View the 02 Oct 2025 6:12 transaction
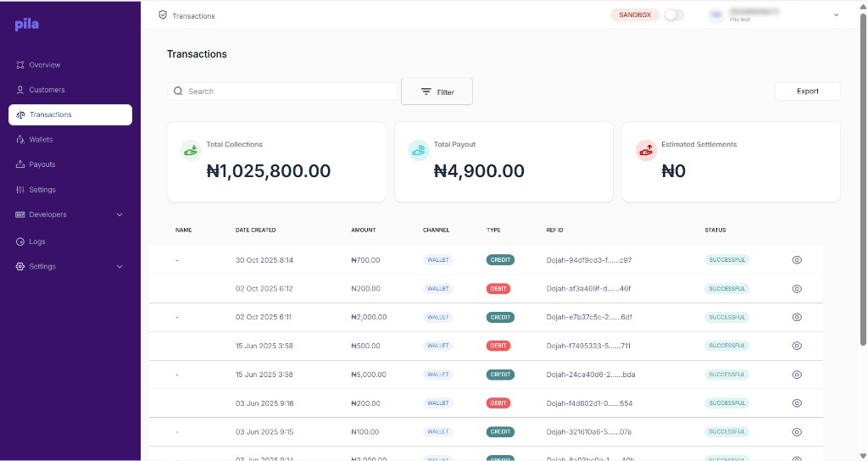Screen dimensions: 868x461 [797, 289]
